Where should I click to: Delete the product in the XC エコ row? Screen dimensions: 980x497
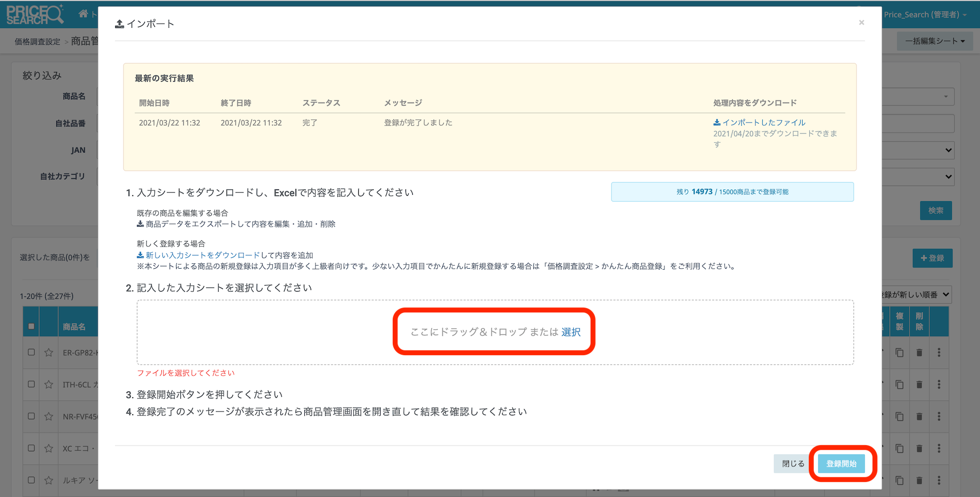[x=919, y=448]
